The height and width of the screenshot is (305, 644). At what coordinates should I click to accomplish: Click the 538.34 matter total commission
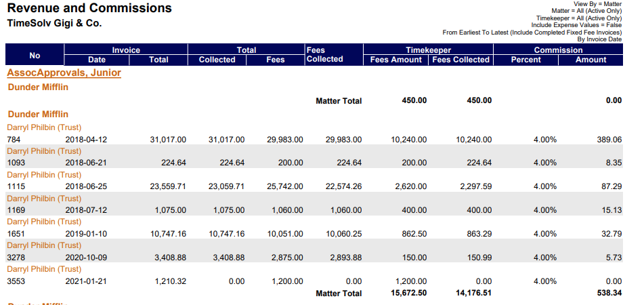click(607, 293)
